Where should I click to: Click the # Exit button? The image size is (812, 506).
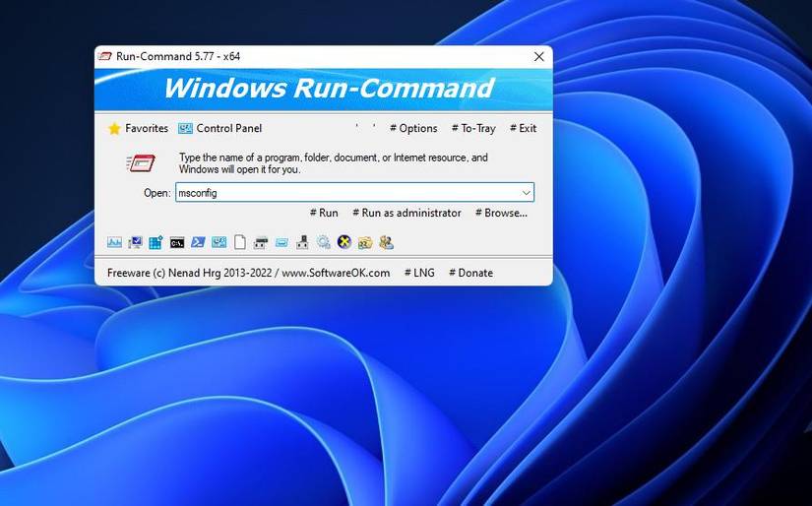523,128
